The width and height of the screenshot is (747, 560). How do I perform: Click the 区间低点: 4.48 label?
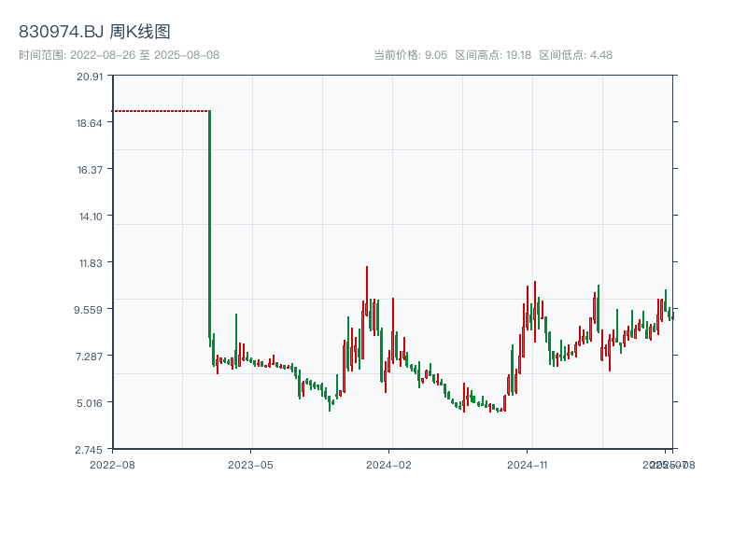(576, 55)
